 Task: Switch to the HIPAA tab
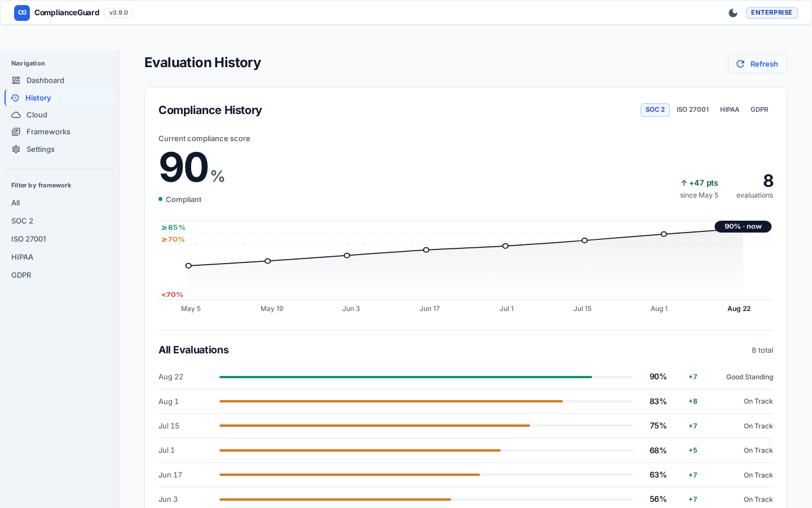730,110
